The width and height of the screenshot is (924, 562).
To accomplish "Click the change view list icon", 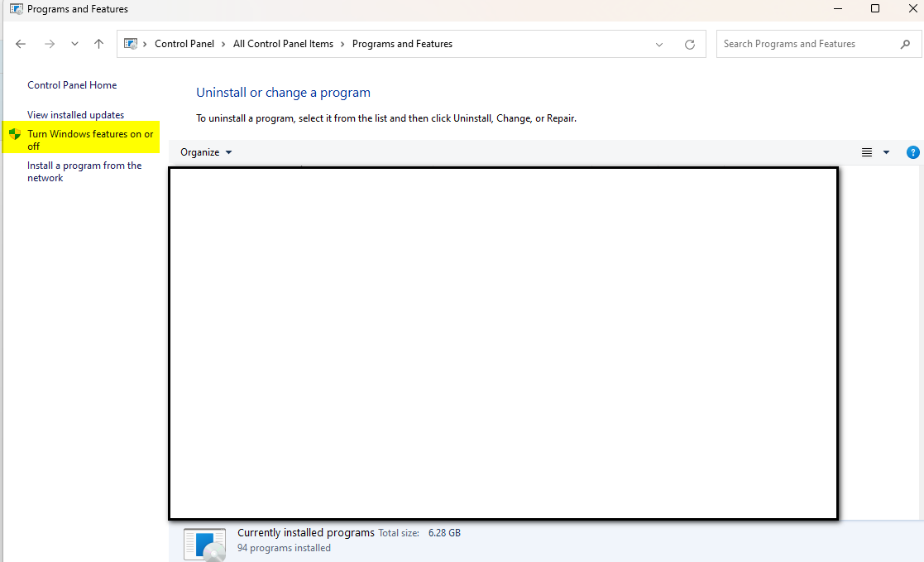I will (x=867, y=152).
